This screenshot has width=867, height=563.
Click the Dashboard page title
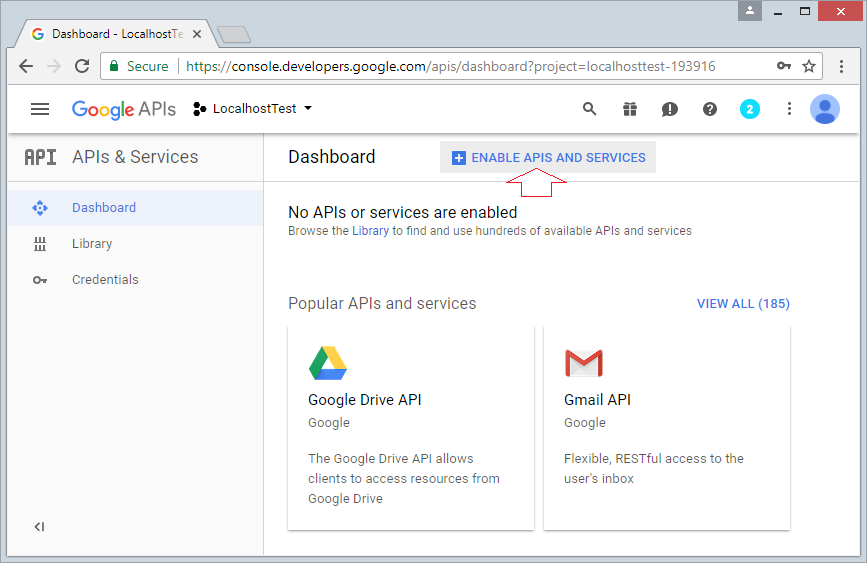332,157
